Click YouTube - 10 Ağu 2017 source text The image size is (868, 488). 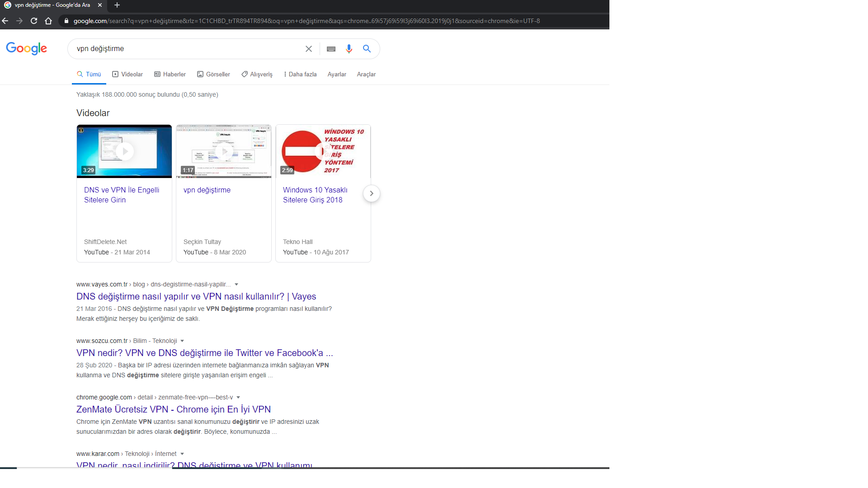(x=316, y=252)
